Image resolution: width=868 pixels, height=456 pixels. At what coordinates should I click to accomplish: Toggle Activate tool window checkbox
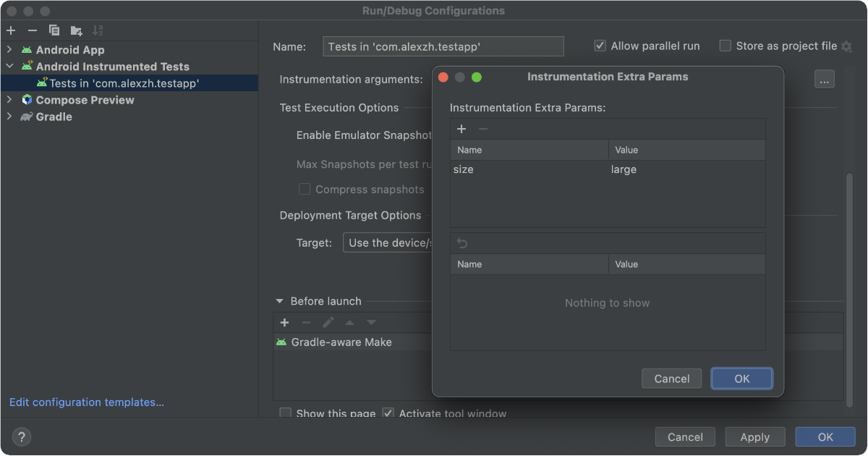tap(388, 414)
